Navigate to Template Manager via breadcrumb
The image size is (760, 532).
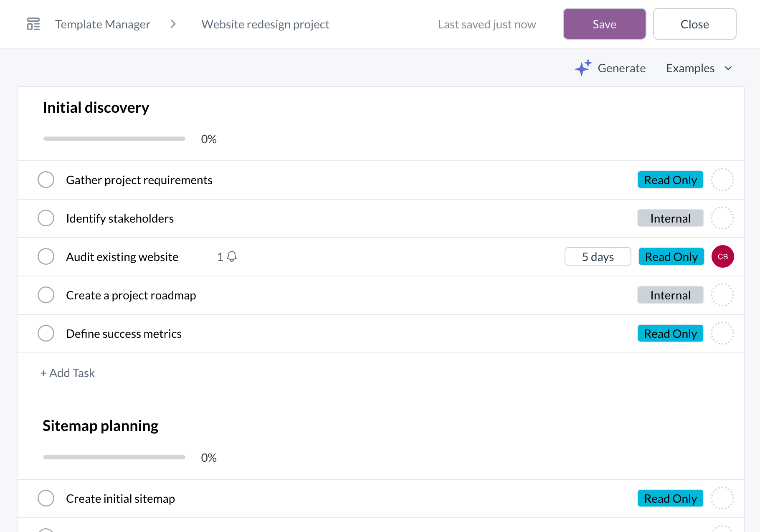[x=103, y=24]
